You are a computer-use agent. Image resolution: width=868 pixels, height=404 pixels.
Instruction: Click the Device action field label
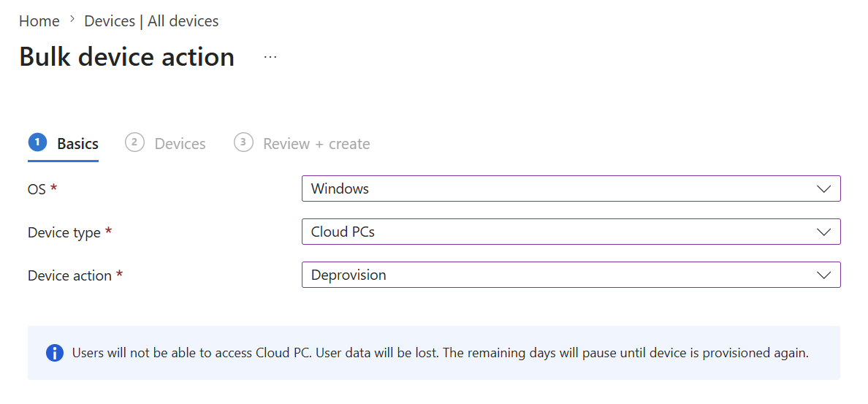click(x=69, y=275)
